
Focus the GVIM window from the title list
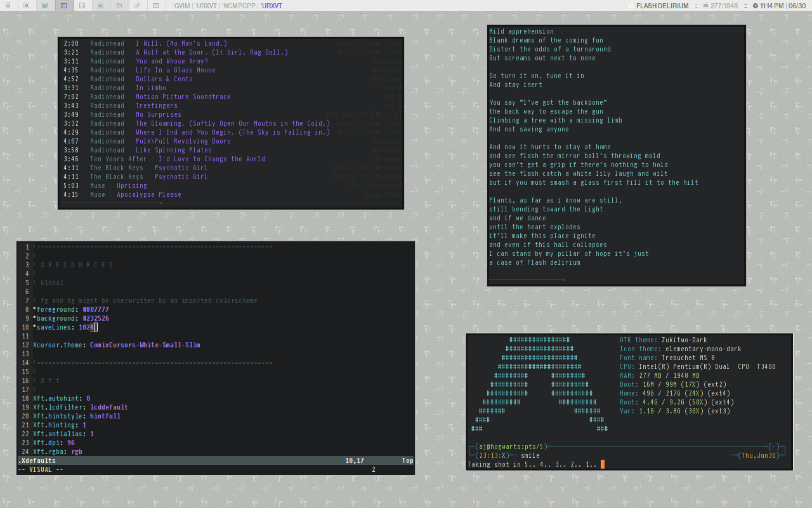183,6
